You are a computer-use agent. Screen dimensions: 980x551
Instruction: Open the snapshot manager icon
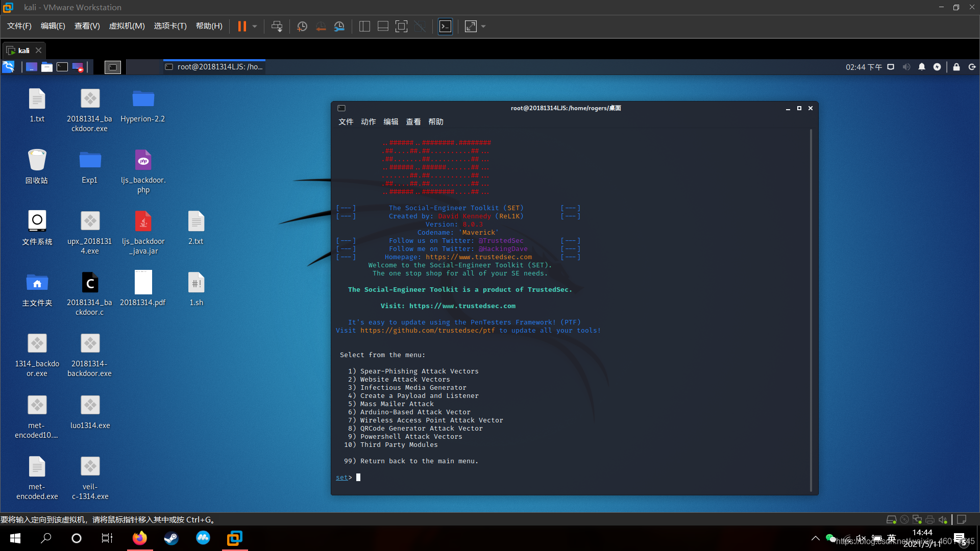click(x=339, y=27)
